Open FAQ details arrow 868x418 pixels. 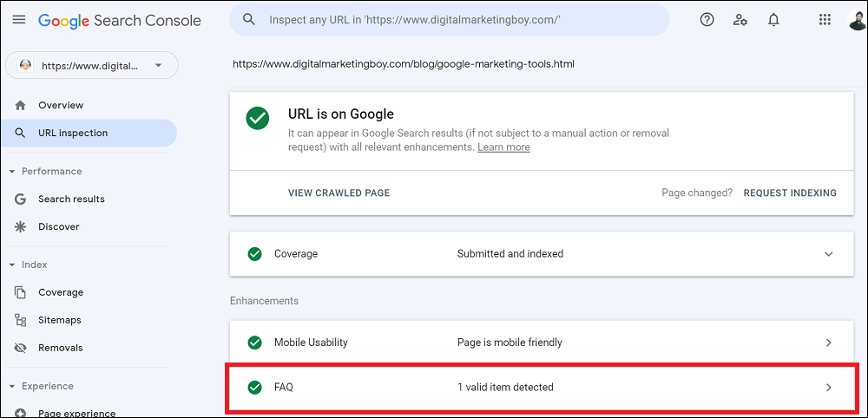(829, 388)
